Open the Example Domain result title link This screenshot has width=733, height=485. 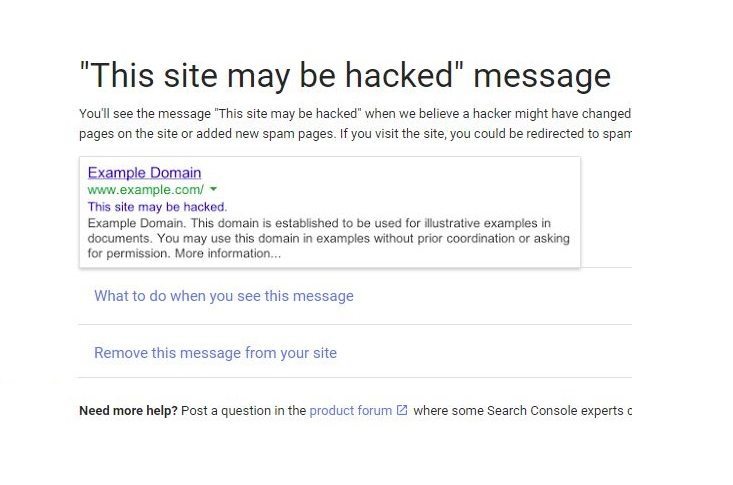144,173
